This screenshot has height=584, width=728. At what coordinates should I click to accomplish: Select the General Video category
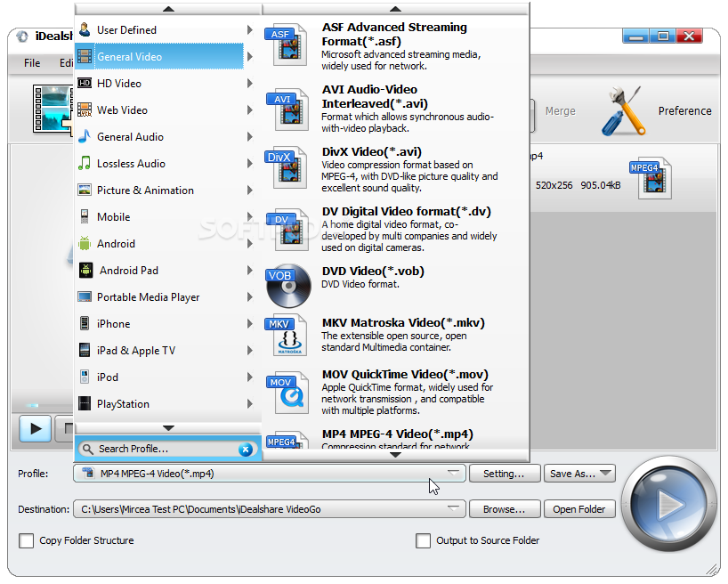coord(159,57)
